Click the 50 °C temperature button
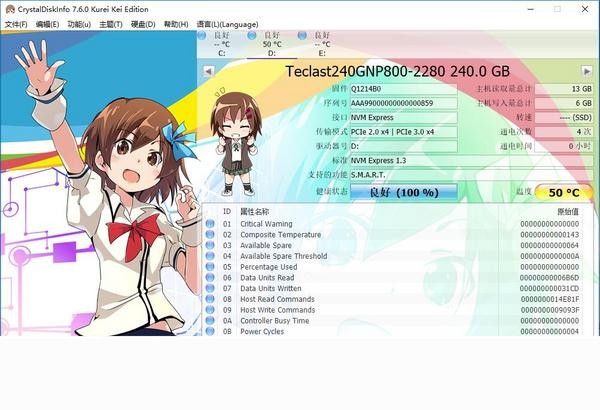The width and height of the screenshot is (600, 410). coord(563,192)
